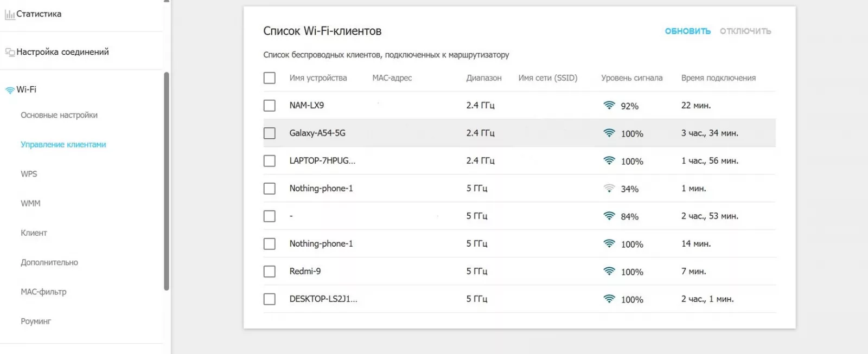The width and height of the screenshot is (868, 354).
Task: Tick the Redmi-9 checkbox
Action: click(270, 272)
